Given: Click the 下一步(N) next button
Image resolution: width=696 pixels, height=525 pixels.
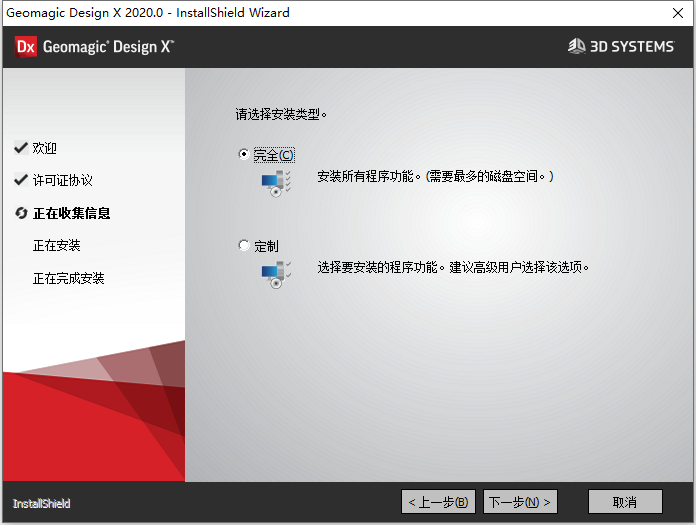Looking at the screenshot, I should pos(520,502).
